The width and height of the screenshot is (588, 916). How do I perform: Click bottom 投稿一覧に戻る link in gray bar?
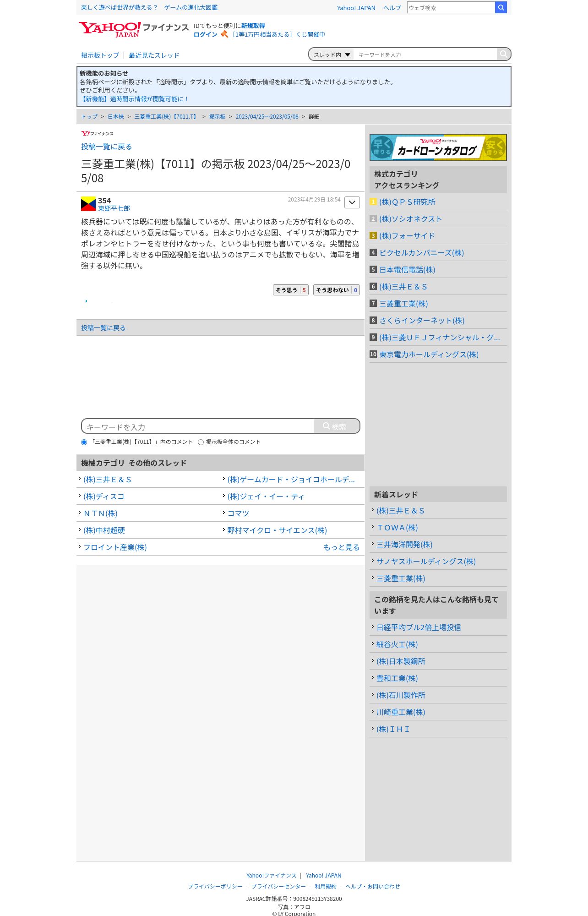(x=103, y=328)
